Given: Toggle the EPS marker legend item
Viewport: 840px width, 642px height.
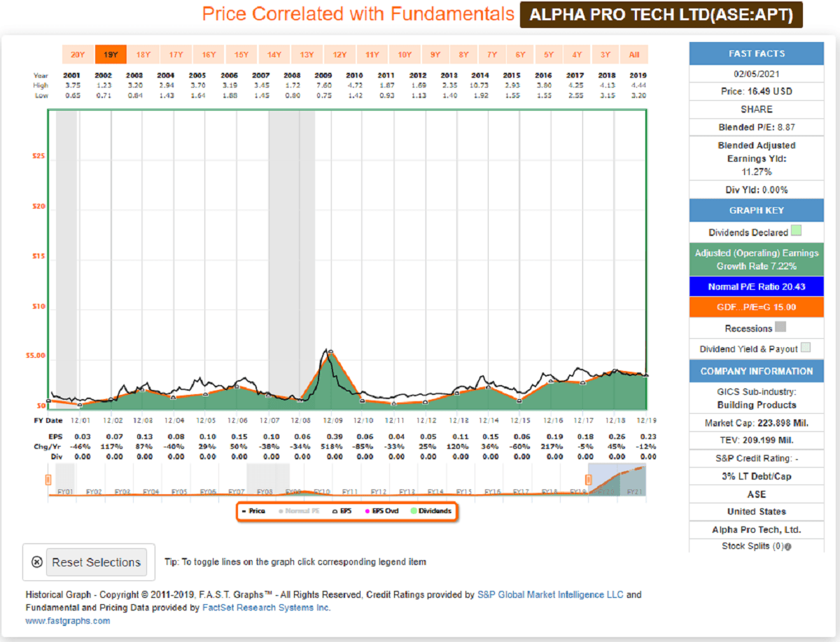Looking at the screenshot, I should (340, 511).
